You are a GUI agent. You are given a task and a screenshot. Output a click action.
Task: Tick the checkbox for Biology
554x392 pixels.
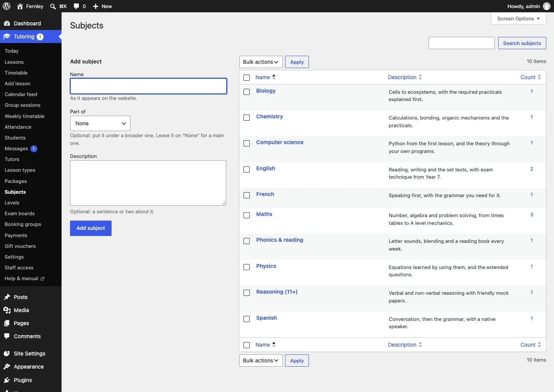(247, 92)
